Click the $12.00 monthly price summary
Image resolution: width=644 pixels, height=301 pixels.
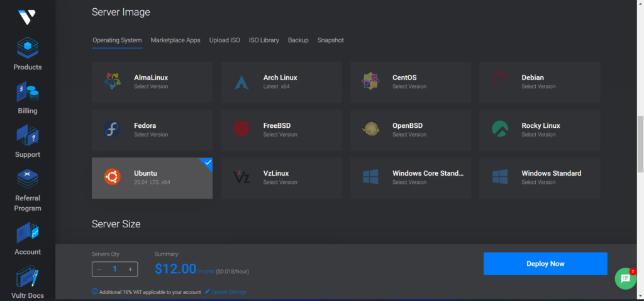click(185, 269)
